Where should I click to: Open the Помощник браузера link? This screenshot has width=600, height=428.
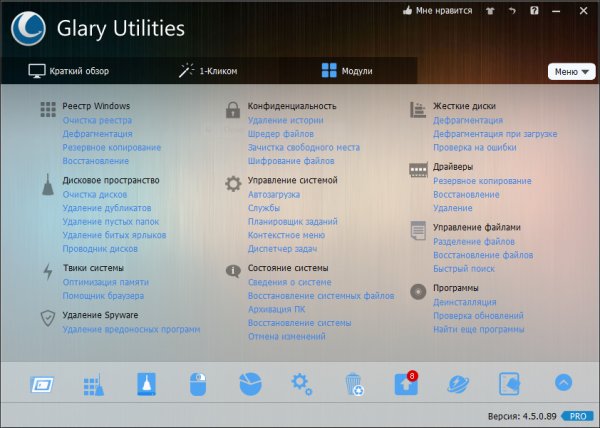[x=103, y=296]
